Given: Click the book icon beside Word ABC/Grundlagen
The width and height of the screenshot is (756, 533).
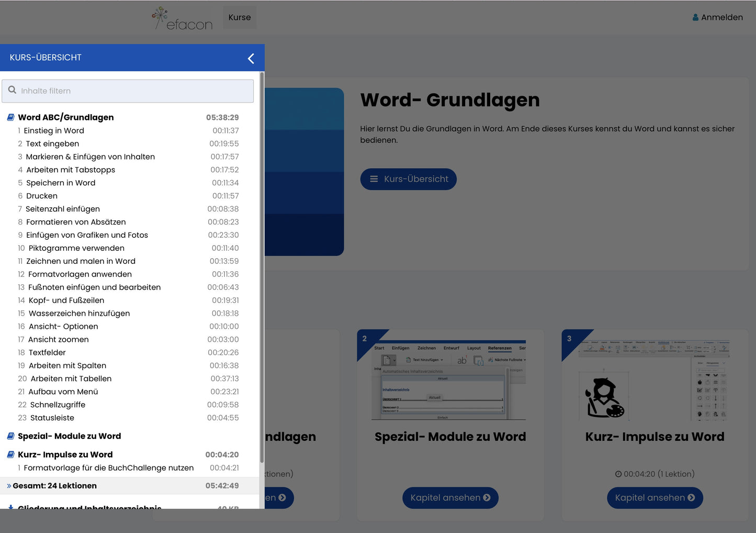Looking at the screenshot, I should 10,117.
